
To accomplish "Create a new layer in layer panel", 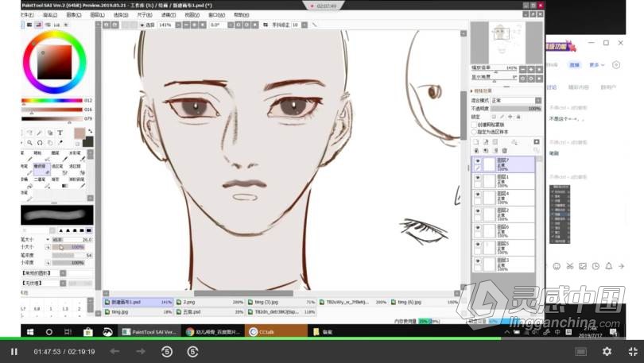I will pos(476,142).
